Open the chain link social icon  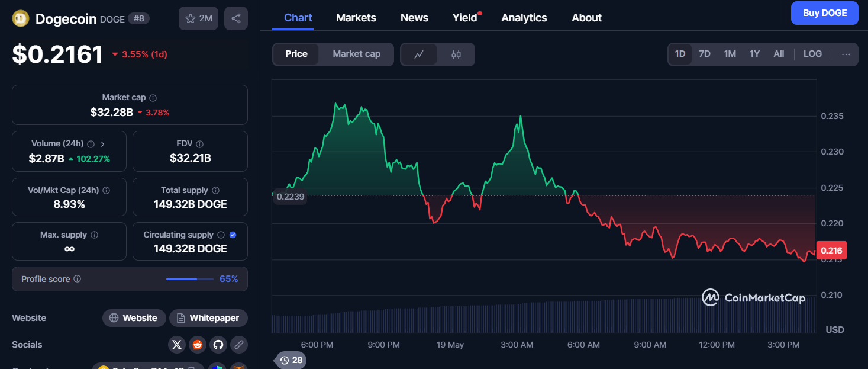click(x=239, y=344)
